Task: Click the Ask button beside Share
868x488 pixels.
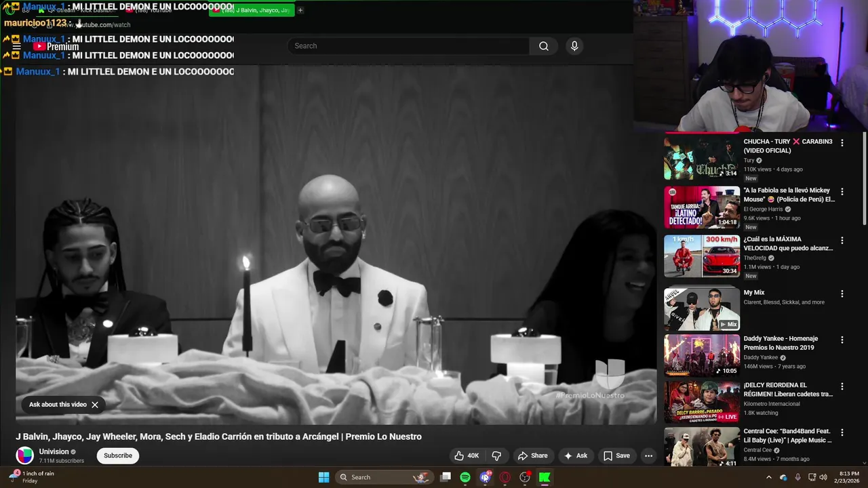Action: [575, 455]
